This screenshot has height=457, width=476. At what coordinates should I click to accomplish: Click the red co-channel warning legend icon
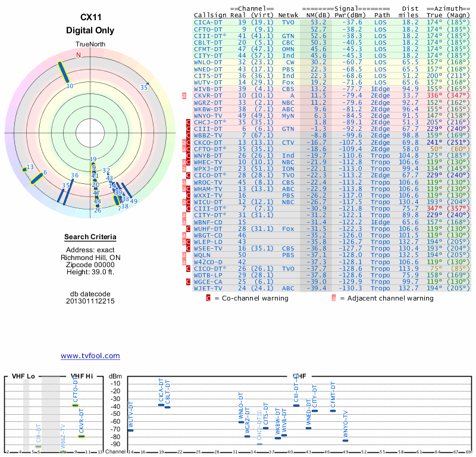click(x=208, y=298)
